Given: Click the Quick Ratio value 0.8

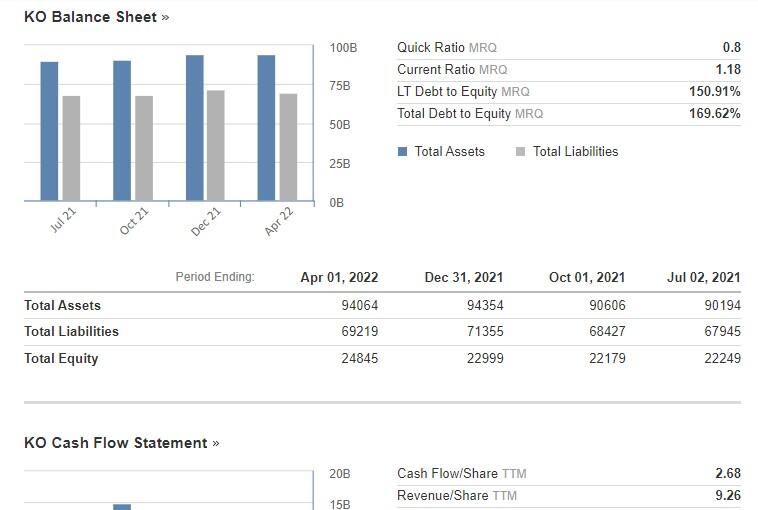Looking at the screenshot, I should [x=731, y=47].
